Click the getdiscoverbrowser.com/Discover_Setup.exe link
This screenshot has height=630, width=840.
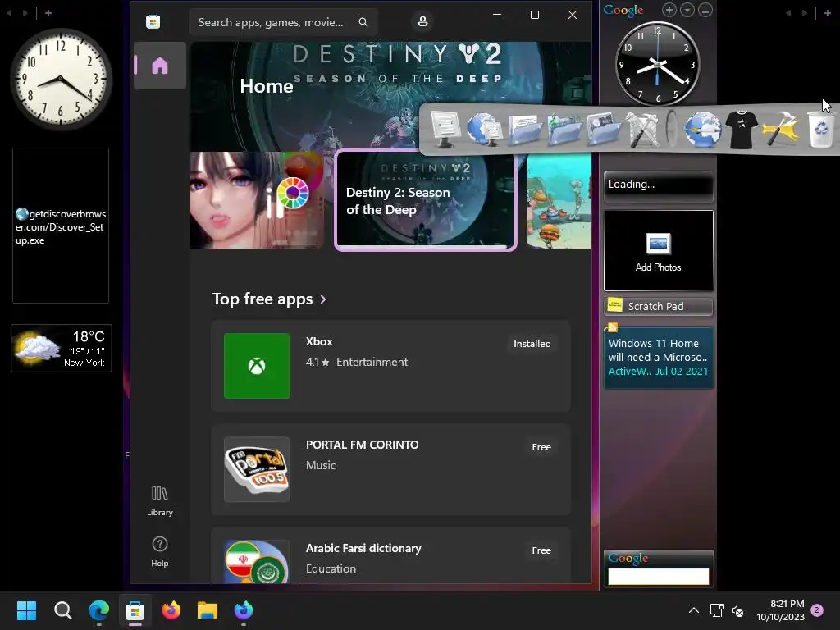click(61, 226)
